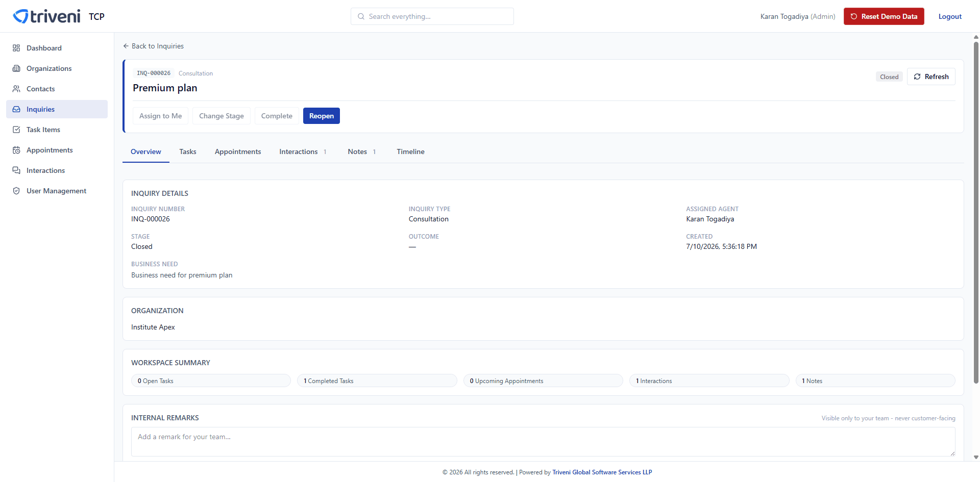Focus the Search everything field
The height and width of the screenshot is (482, 980).
coord(432,16)
